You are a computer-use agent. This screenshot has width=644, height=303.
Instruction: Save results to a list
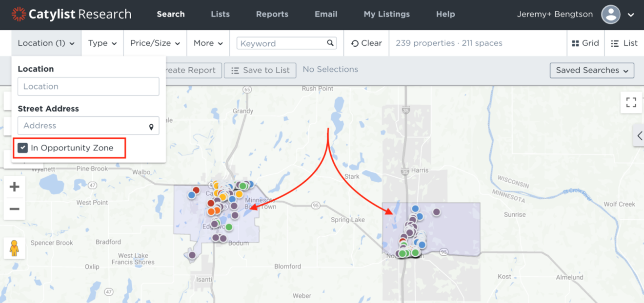coord(260,70)
